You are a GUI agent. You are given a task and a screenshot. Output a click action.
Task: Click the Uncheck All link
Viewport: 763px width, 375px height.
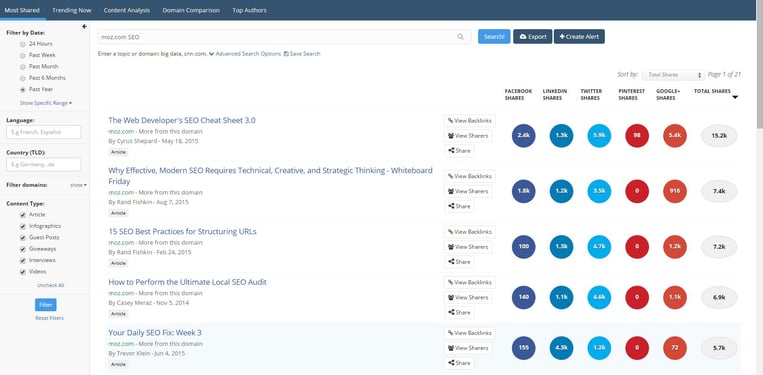coord(50,286)
